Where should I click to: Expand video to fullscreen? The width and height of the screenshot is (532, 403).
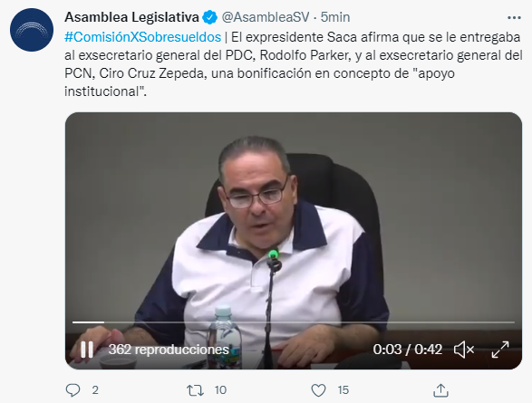500,350
